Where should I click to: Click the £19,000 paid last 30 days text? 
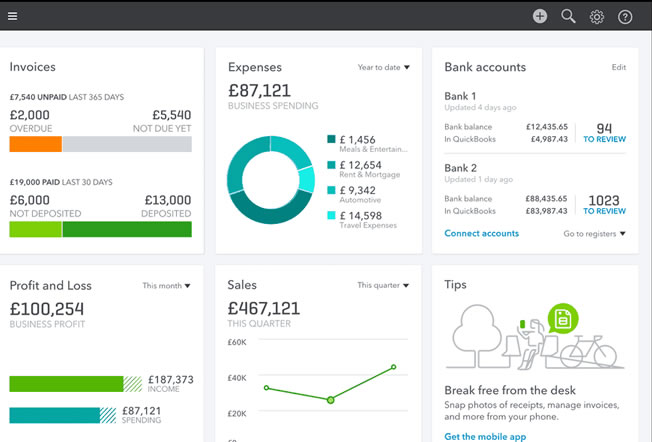[61, 182]
